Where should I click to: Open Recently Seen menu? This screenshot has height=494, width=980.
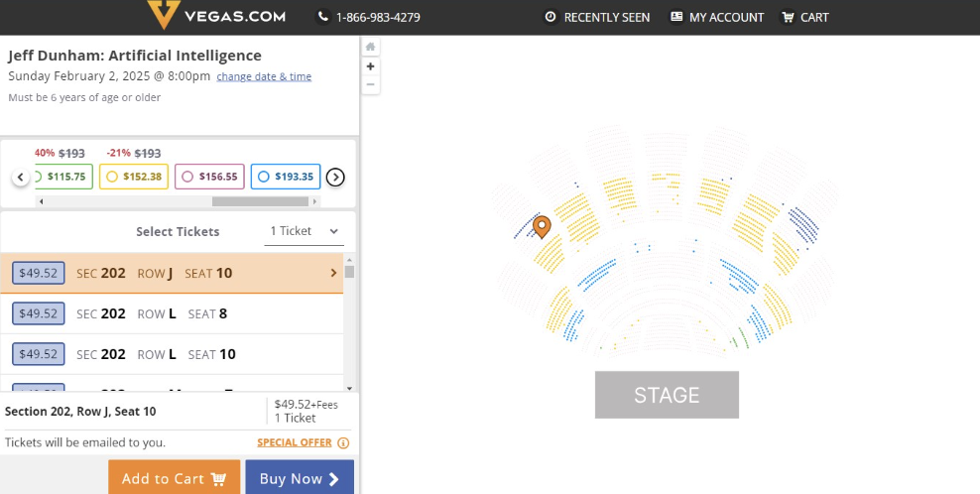pyautogui.click(x=597, y=18)
